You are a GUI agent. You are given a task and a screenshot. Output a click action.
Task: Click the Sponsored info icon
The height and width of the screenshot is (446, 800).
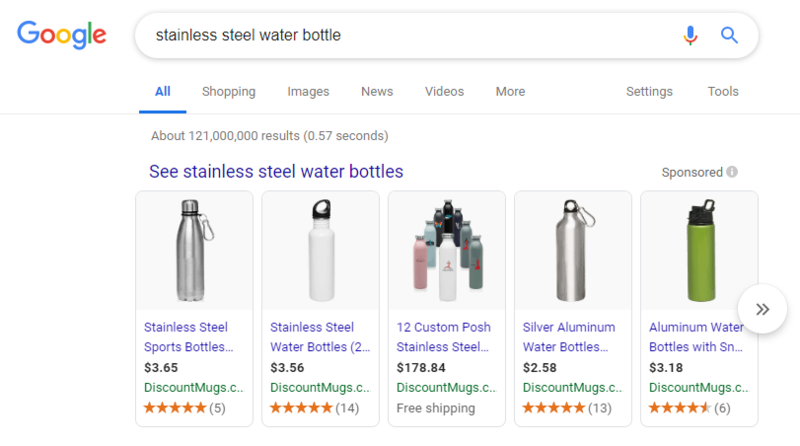732,172
